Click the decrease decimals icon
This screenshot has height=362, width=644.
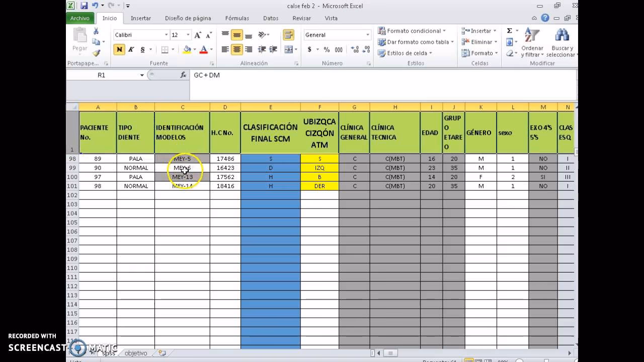tap(367, 49)
